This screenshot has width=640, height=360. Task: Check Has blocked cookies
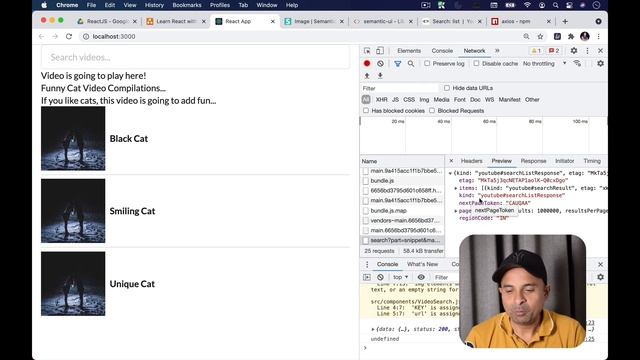tap(366, 111)
